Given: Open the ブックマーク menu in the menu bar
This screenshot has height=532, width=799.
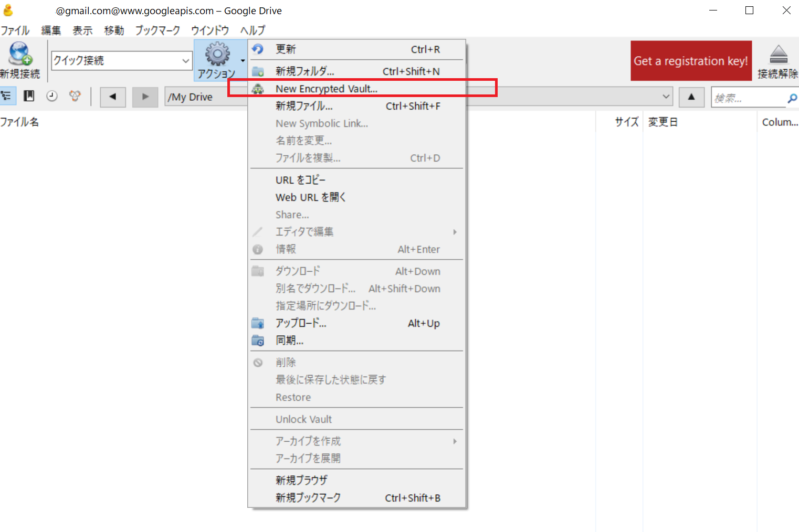Looking at the screenshot, I should click(x=157, y=30).
